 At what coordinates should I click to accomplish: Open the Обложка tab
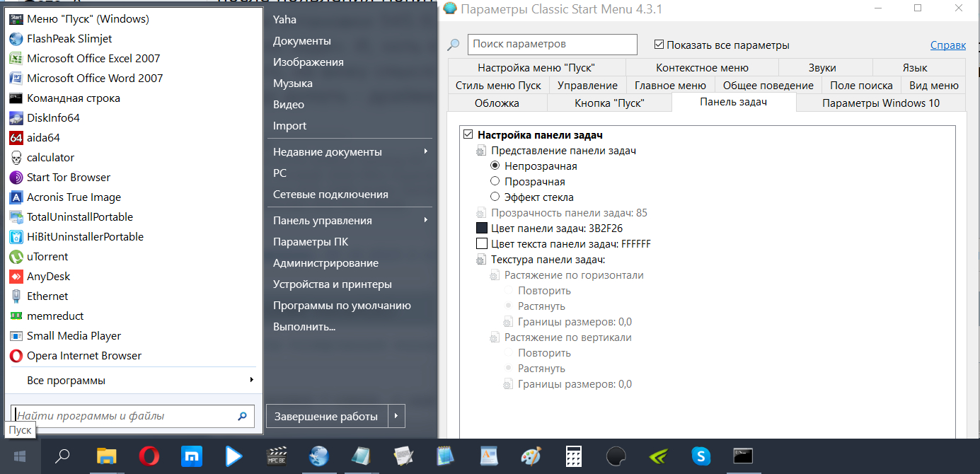point(497,103)
